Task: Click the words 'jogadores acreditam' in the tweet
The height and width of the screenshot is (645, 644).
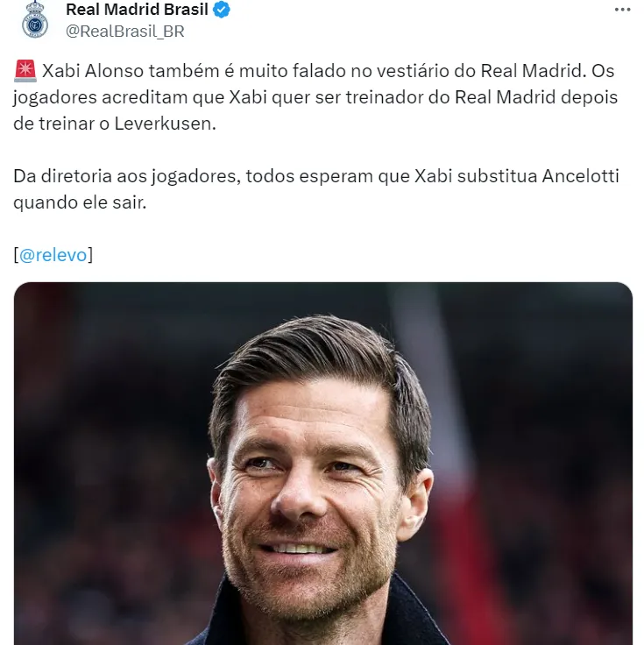Action: (101, 97)
